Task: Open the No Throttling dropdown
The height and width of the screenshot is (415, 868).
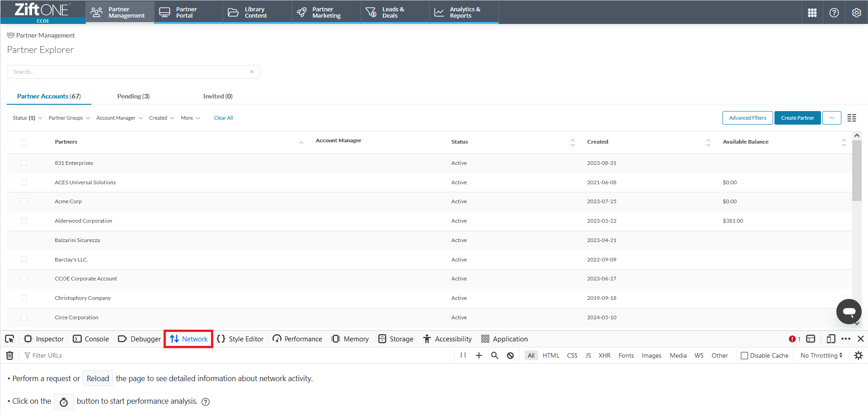Action: pyautogui.click(x=821, y=355)
